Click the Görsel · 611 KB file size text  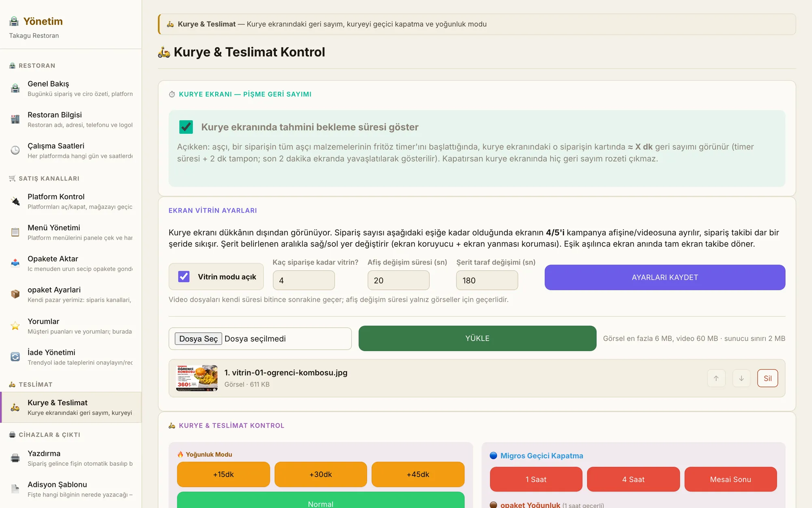tap(247, 384)
